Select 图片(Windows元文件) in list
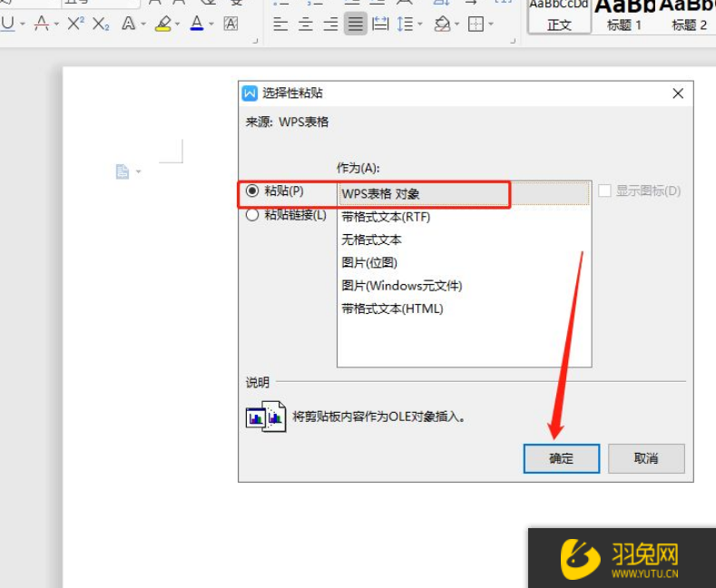 coord(465,286)
